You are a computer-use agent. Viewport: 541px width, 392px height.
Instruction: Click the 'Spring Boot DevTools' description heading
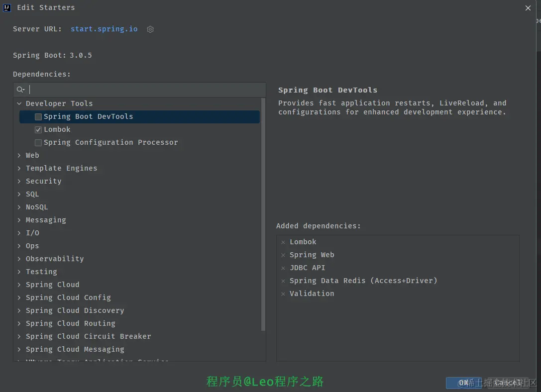(328, 90)
